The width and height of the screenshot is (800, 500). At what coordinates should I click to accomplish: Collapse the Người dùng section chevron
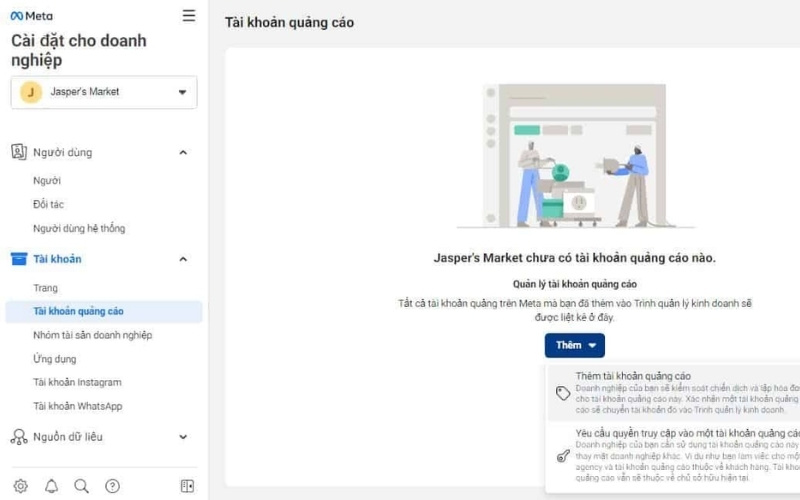[x=183, y=153]
